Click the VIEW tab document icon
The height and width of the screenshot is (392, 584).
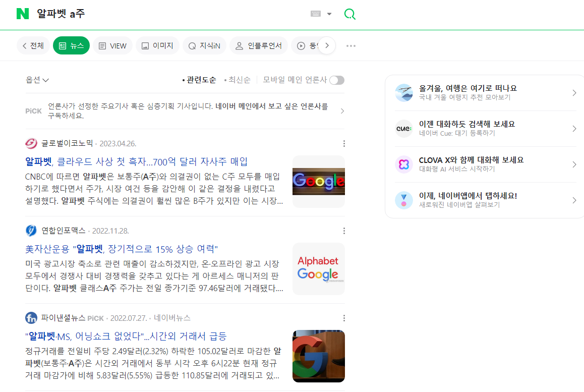pyautogui.click(x=102, y=46)
